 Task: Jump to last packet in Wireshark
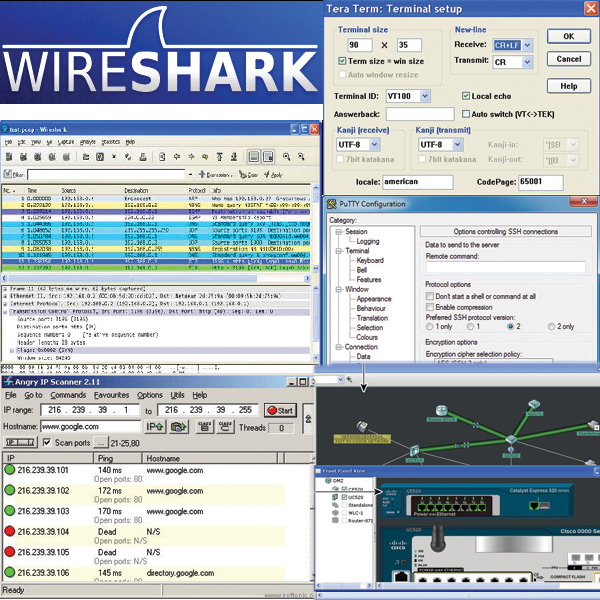(x=234, y=157)
